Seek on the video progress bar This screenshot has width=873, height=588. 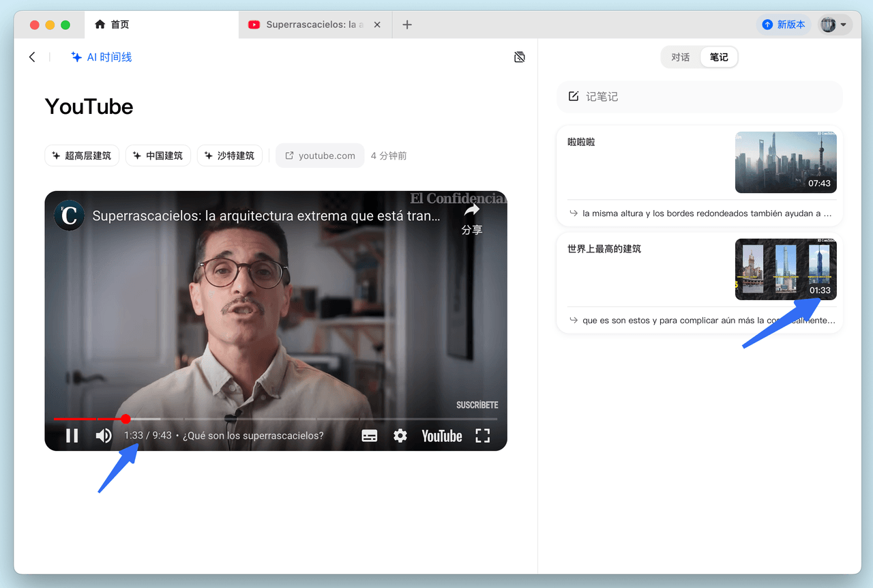(x=273, y=419)
